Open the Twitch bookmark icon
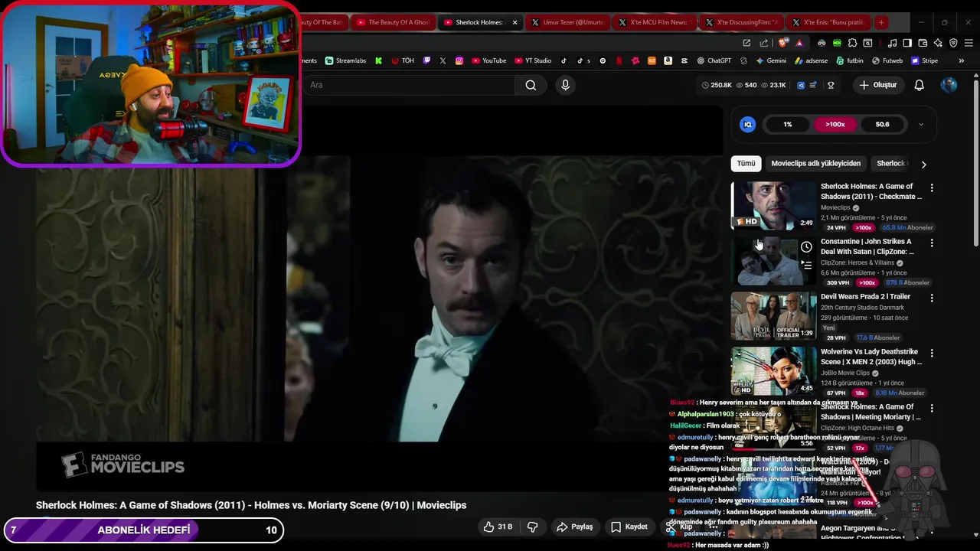 point(427,60)
